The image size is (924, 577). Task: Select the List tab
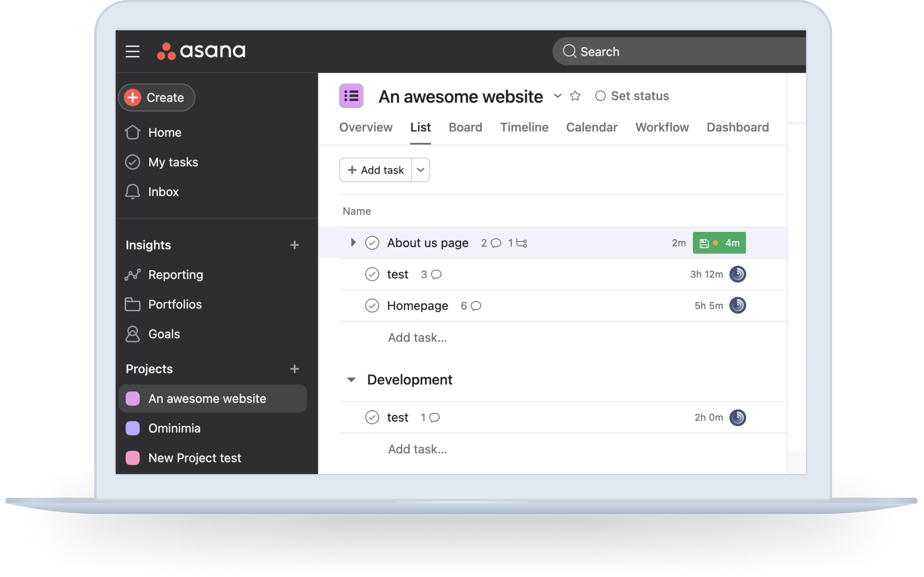[420, 127]
